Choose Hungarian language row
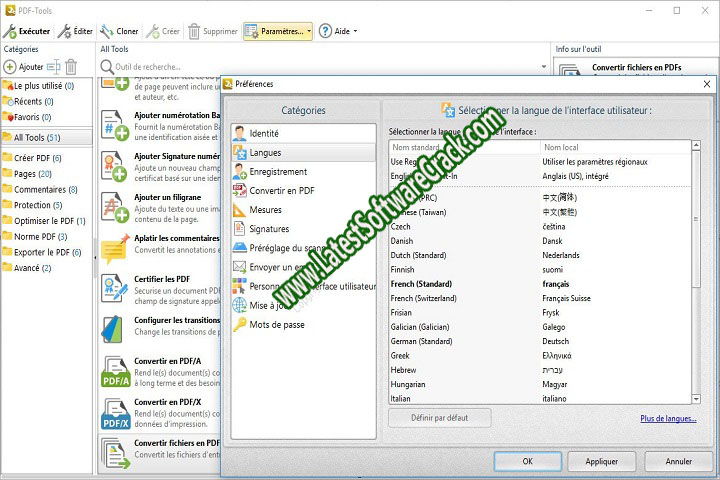 coord(540,384)
